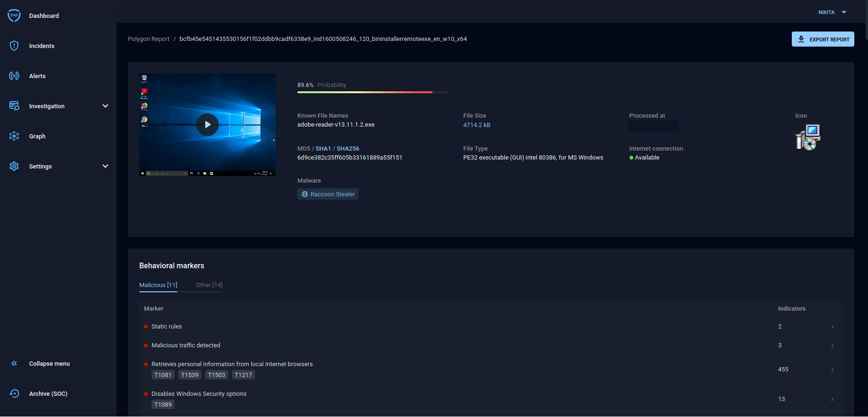Image resolution: width=868 pixels, height=417 pixels.
Task: Click the PE32 executable file type text
Action: point(533,158)
